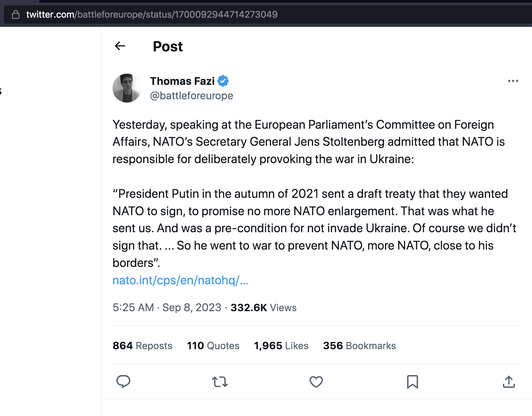Open Thomas Fazi's profile picture
The width and height of the screenshot is (532, 416).
click(x=127, y=88)
